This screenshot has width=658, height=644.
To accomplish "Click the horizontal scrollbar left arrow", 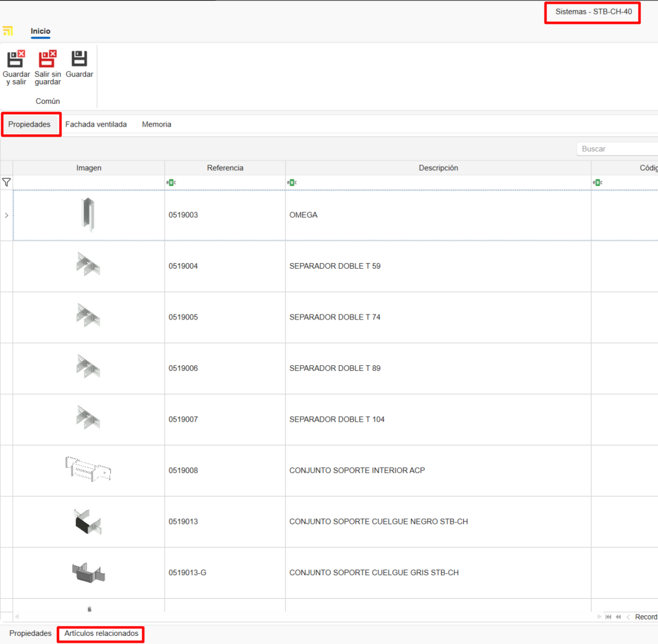I will [x=17, y=617].
